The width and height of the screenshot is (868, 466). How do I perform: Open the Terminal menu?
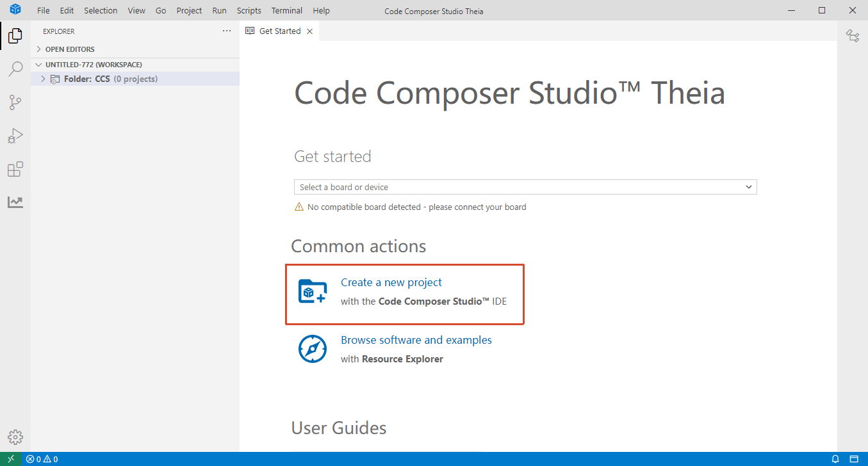[x=287, y=11]
